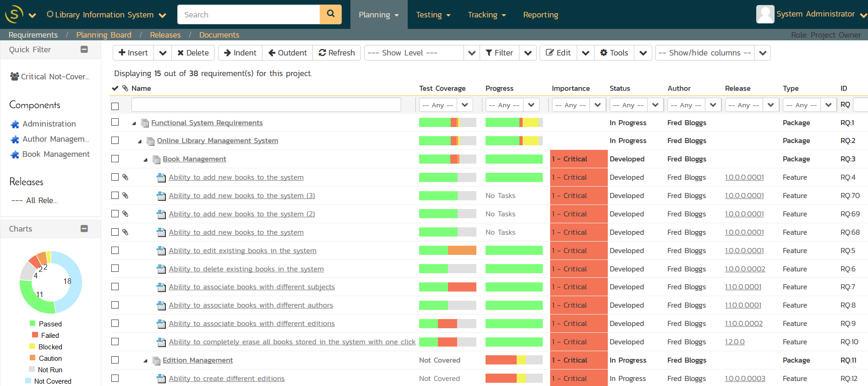The width and height of the screenshot is (868, 386).
Task: Click the System Administrator avatar icon
Action: point(765,14)
